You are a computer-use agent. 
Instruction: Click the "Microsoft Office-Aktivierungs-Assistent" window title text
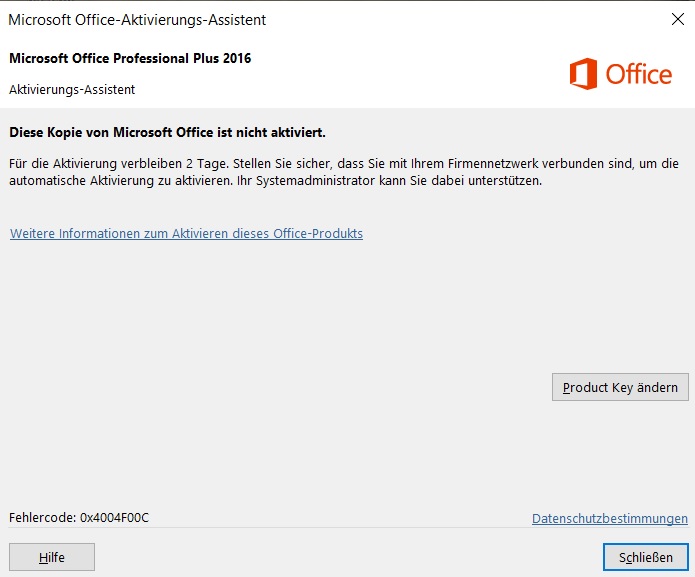pyautogui.click(x=137, y=19)
